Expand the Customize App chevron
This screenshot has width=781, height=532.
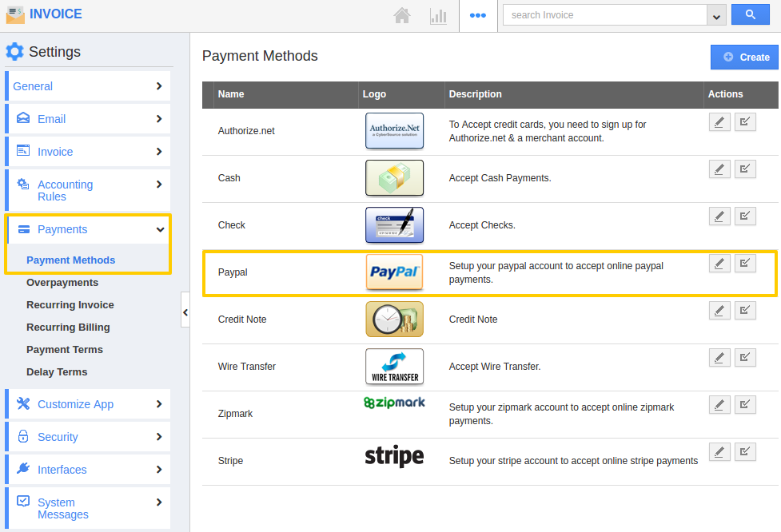[x=159, y=404]
